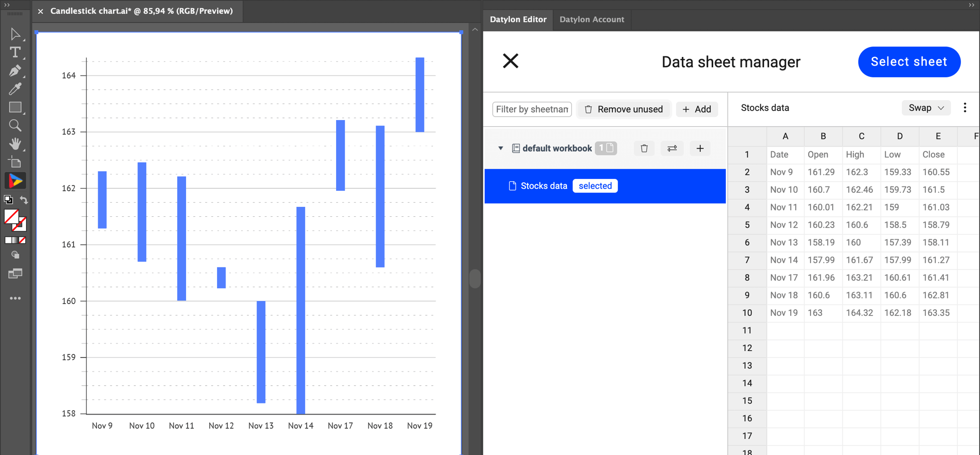Image resolution: width=980 pixels, height=455 pixels.
Task: Switch to the Datylon Account tab
Action: [592, 19]
